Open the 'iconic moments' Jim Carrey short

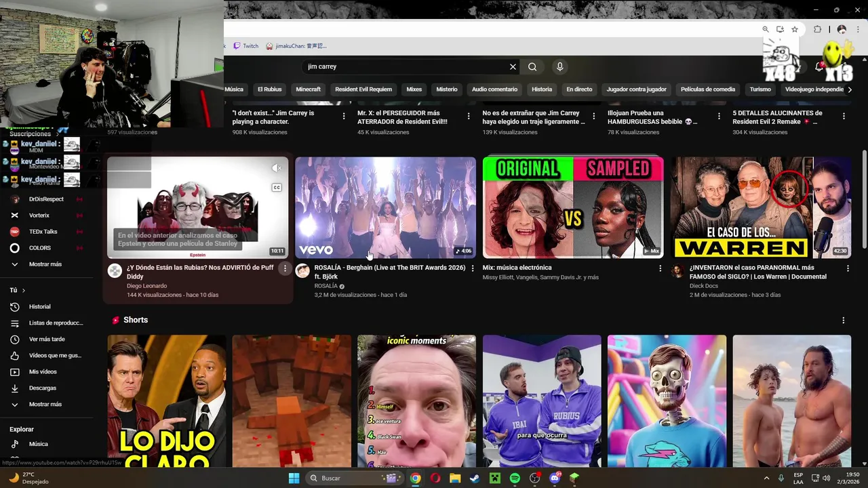point(416,401)
